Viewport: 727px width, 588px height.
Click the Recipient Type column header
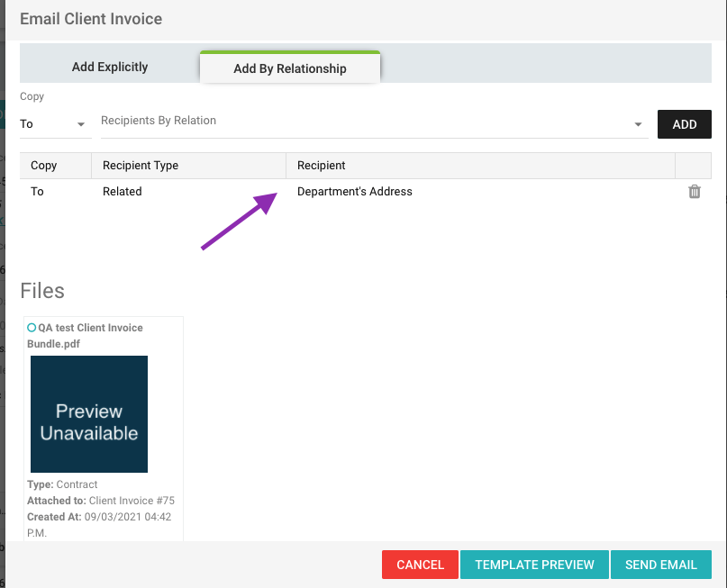[x=141, y=166]
